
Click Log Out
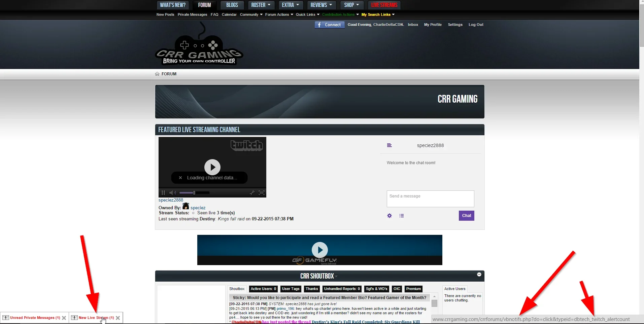(476, 25)
